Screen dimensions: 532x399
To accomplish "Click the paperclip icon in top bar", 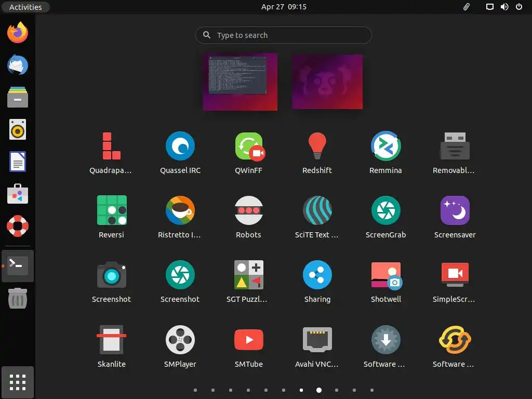I will tap(467, 7).
